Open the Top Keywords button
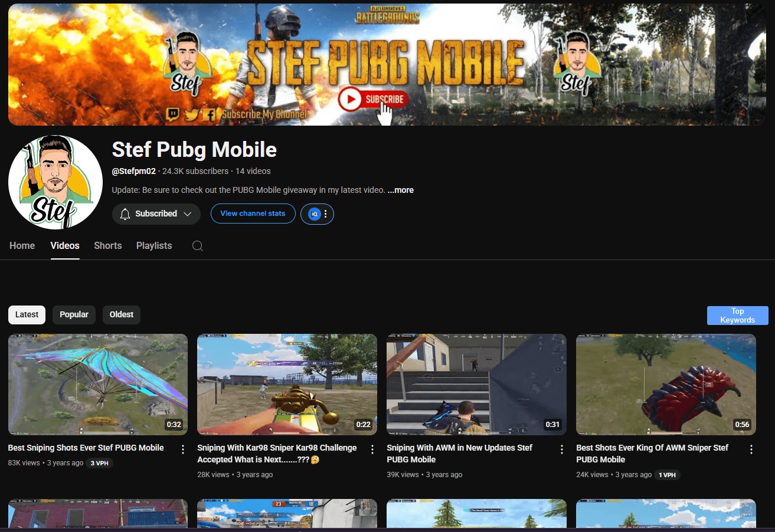The width and height of the screenshot is (775, 532). pos(738,316)
